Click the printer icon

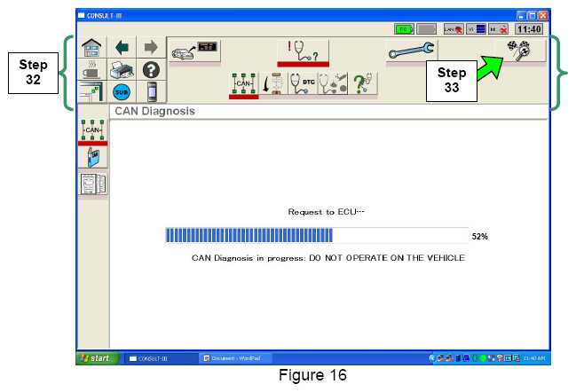coord(122,69)
